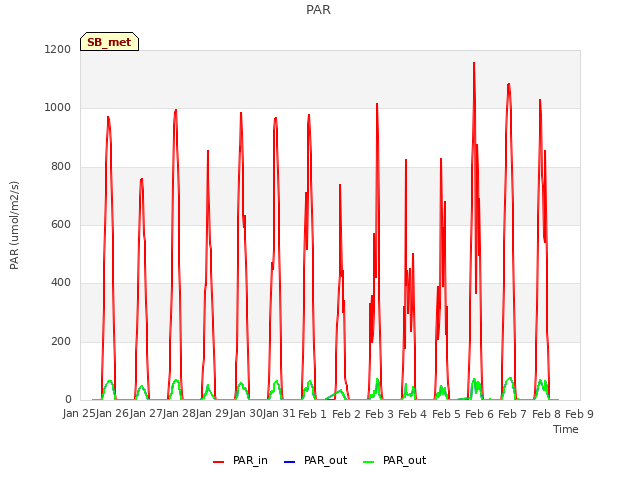Click the red PAR_in peak on Jan 27
Viewport: 640px width, 480px height.
click(176, 110)
